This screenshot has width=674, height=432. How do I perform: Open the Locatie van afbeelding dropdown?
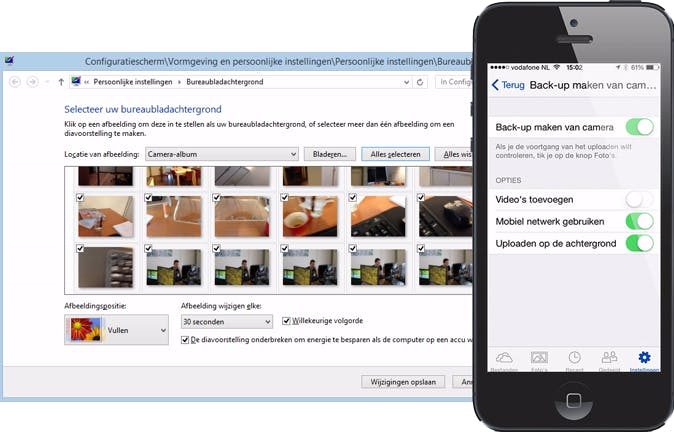tap(222, 154)
